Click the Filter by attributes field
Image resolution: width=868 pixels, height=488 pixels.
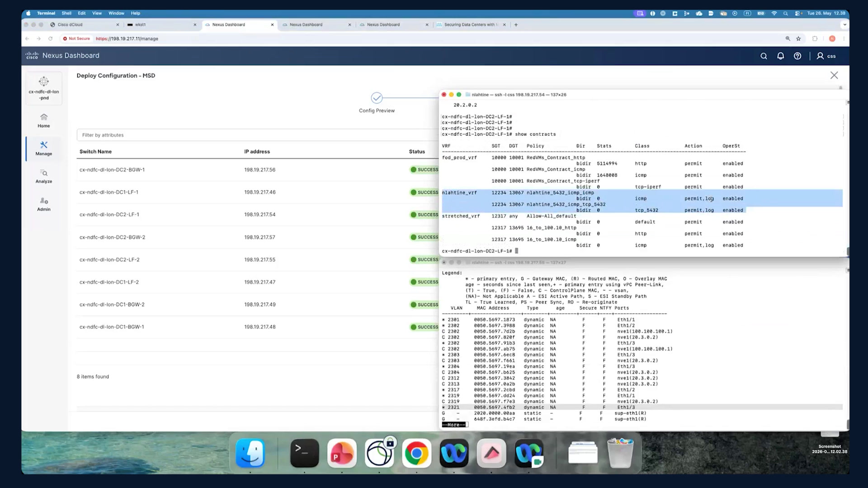pos(258,135)
